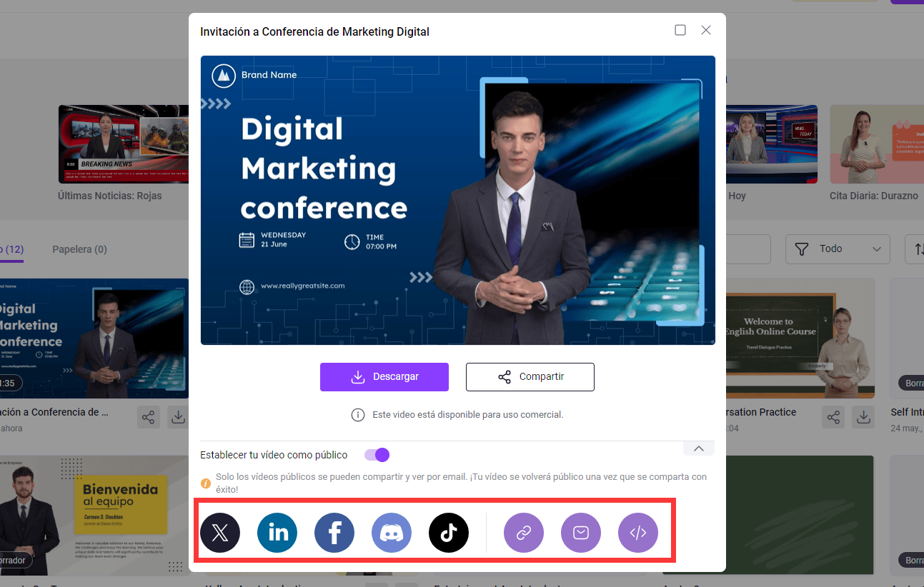Share video to X (Twitter)
Screen dimensions: 924x587
coord(220,533)
